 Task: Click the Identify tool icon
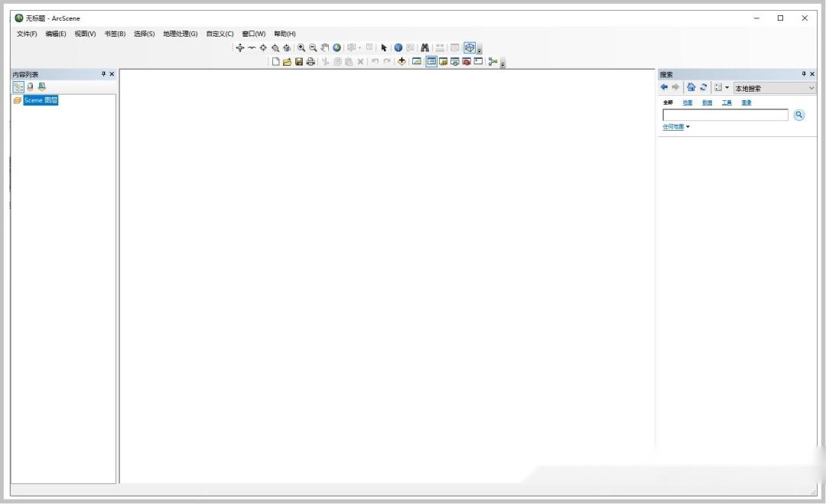point(398,47)
